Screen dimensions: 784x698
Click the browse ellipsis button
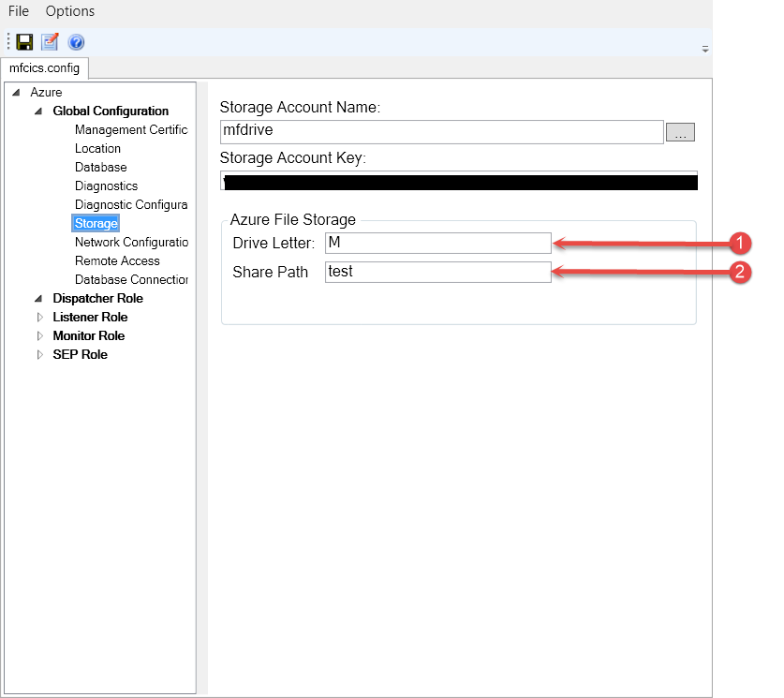pos(680,133)
